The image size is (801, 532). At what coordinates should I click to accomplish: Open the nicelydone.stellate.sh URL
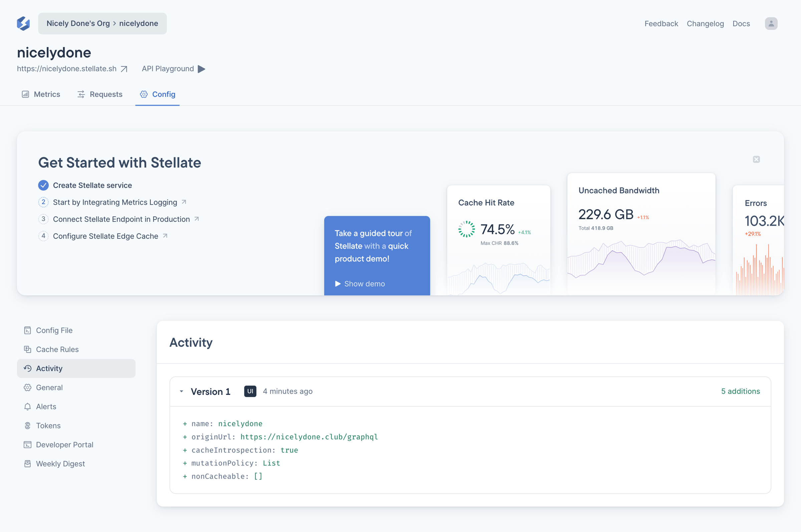click(66, 69)
